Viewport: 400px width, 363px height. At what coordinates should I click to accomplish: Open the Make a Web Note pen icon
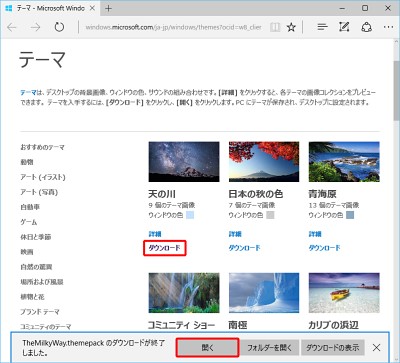[344, 27]
